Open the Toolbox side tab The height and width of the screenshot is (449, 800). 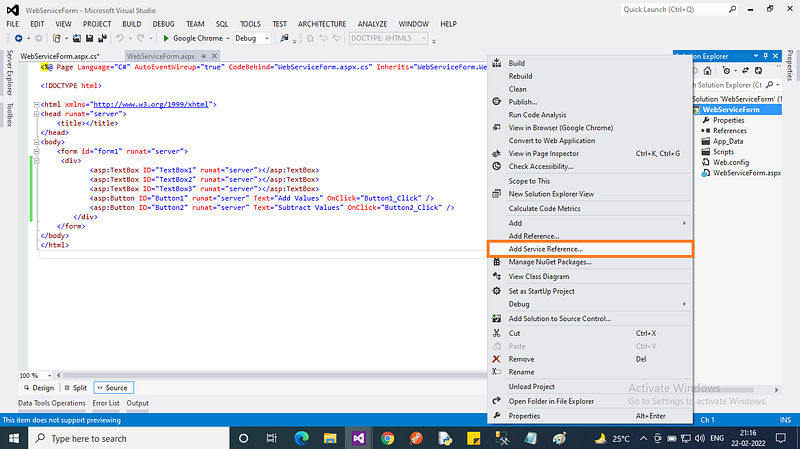[x=10, y=114]
